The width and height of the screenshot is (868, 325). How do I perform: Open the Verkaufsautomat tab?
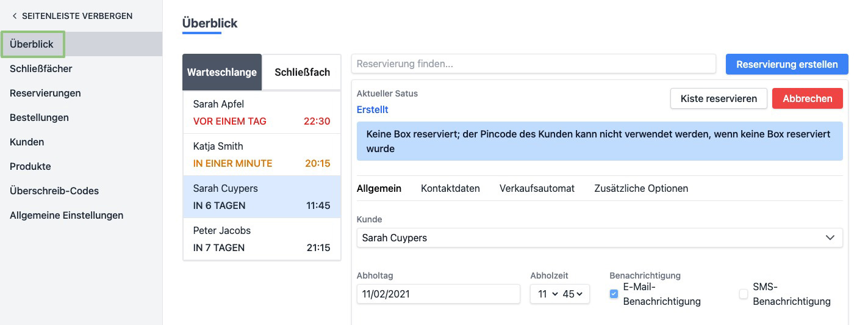pyautogui.click(x=537, y=188)
